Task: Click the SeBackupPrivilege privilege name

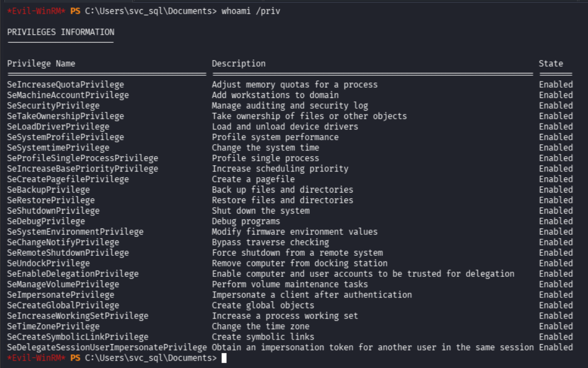Action: (48, 190)
